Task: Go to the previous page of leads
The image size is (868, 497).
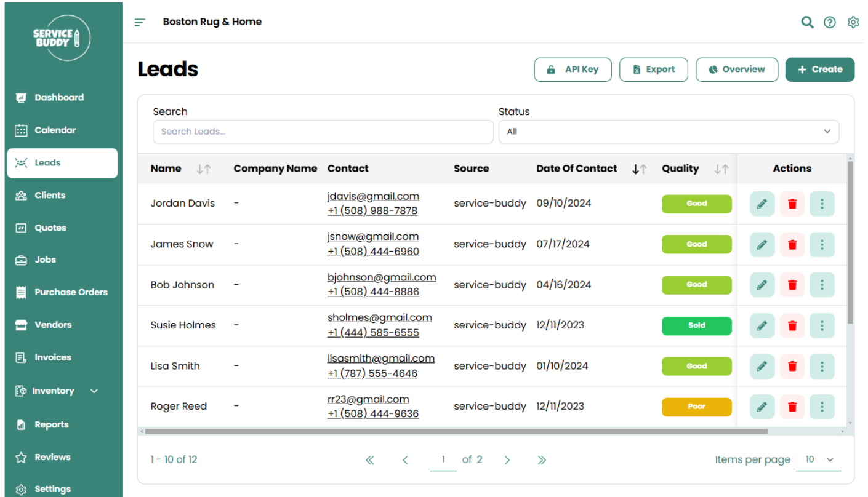Action: click(x=405, y=460)
